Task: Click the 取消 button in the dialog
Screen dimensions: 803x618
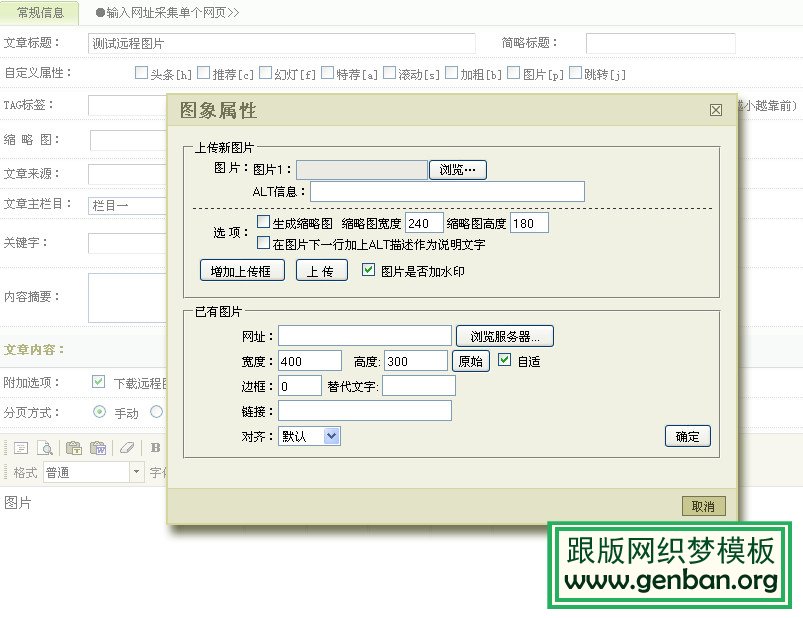Action: [x=703, y=506]
